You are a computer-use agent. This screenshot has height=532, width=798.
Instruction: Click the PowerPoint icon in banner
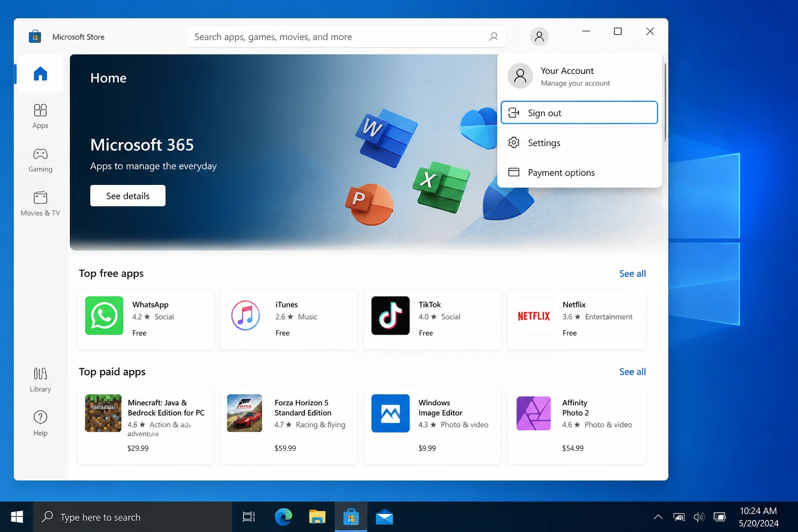pyautogui.click(x=369, y=204)
